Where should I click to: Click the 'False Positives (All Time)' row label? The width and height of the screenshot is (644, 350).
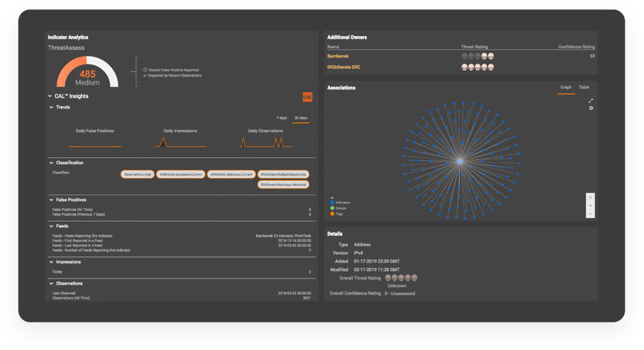coord(72,209)
